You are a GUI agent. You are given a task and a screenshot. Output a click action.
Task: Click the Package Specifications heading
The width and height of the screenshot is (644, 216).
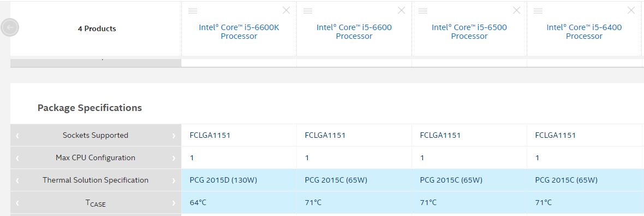90,108
